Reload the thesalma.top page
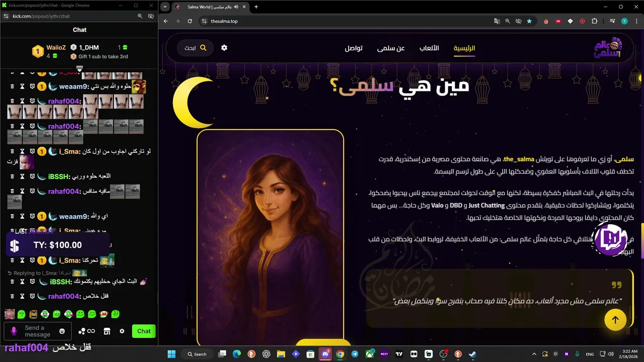This screenshot has width=644, height=362. coord(190,21)
